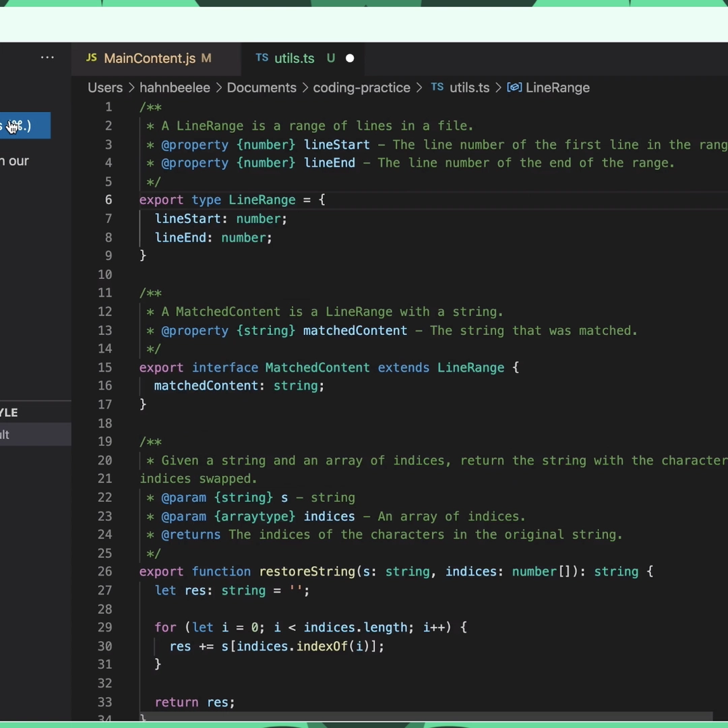Viewport: 728px width, 728px height.
Task: Click line number 15 in the gutter
Action: (105, 368)
